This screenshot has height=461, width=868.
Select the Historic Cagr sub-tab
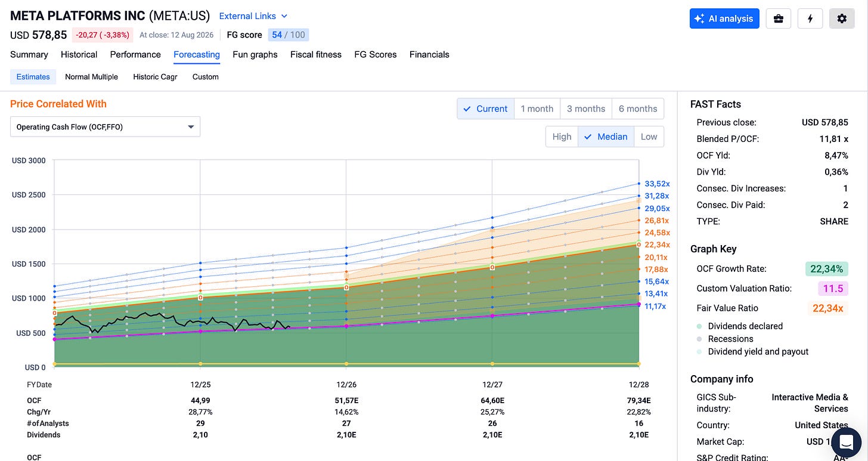tap(155, 76)
